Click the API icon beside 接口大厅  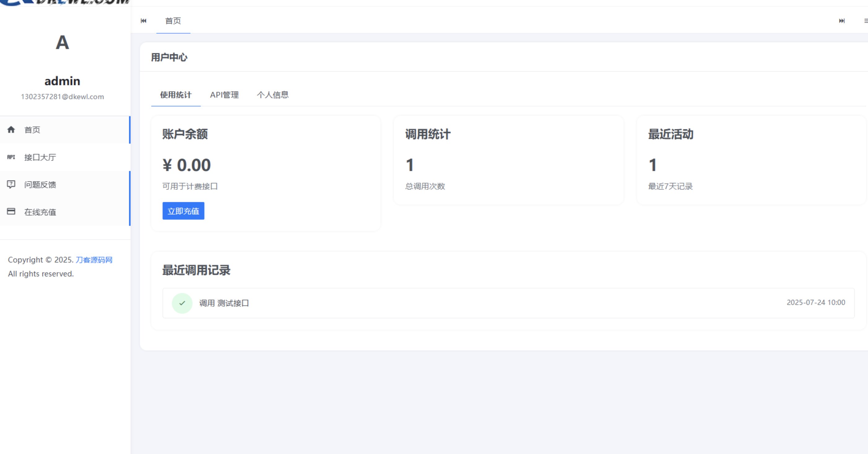pos(11,157)
